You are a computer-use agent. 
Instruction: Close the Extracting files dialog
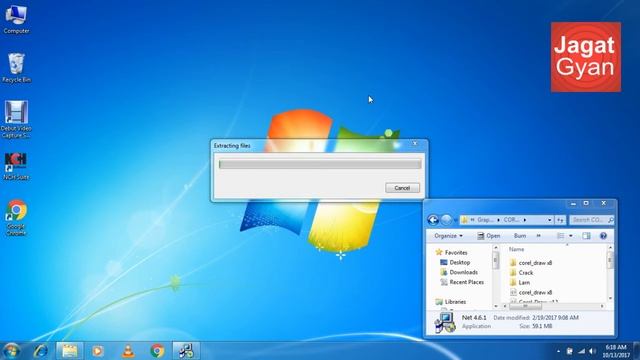click(x=415, y=143)
